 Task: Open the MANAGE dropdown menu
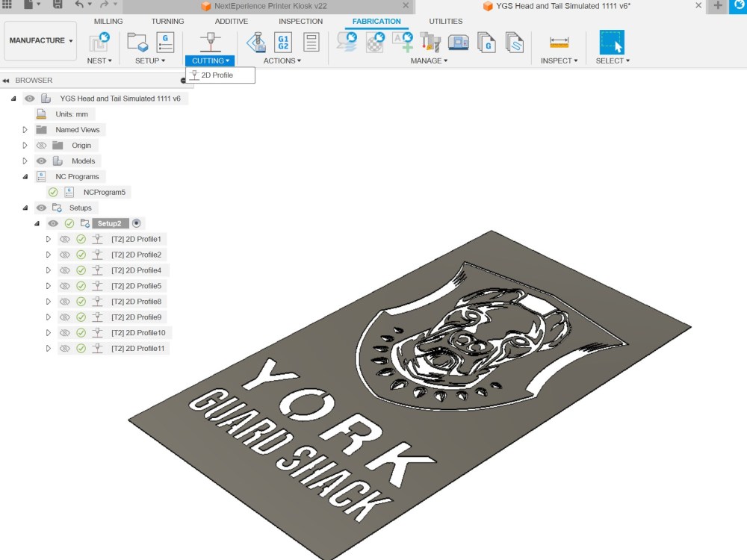[429, 61]
